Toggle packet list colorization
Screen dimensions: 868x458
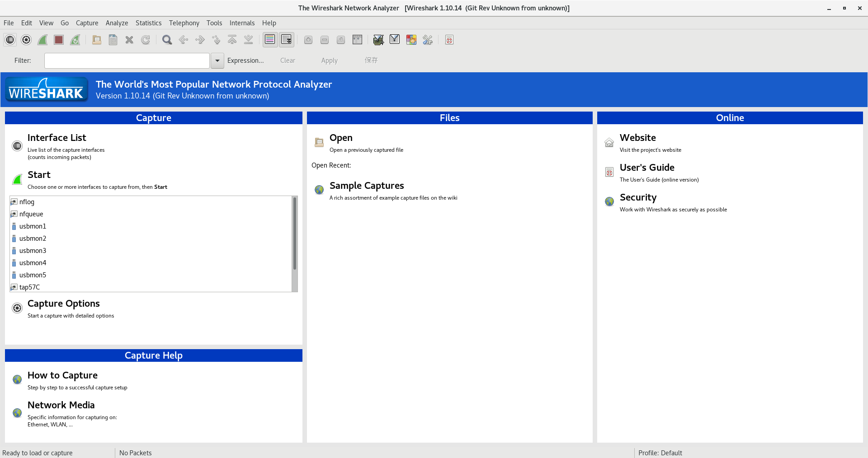click(x=270, y=40)
